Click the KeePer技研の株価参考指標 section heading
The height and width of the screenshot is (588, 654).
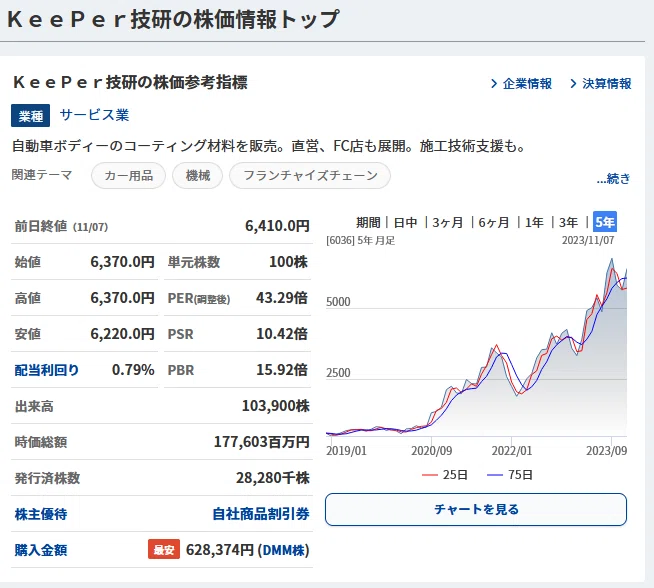130,82
